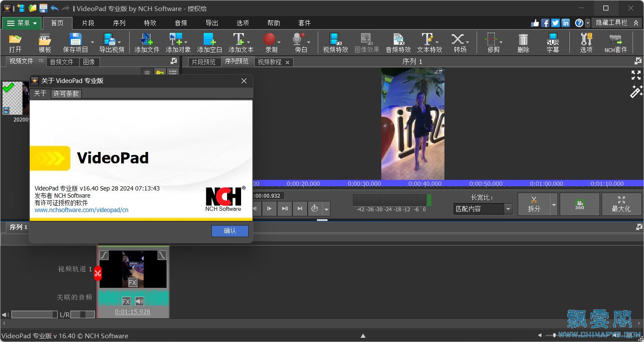Toggle the track volume speaker icon
Image resolution: width=644 pixels, height=342 pixels.
tap(6, 314)
